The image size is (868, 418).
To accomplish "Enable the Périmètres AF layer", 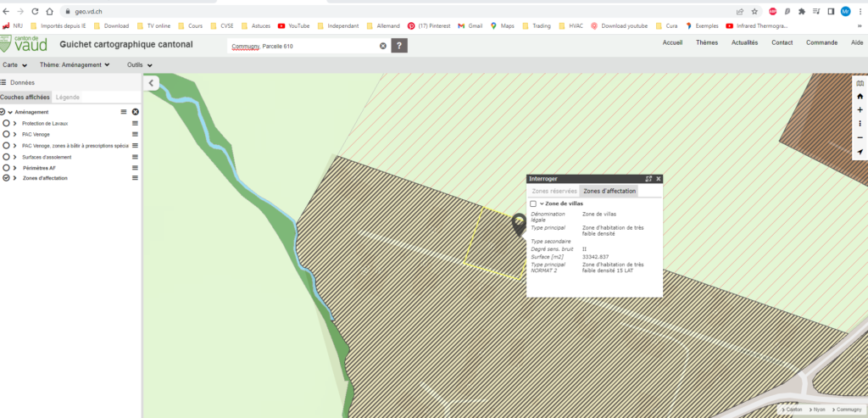I will point(6,167).
